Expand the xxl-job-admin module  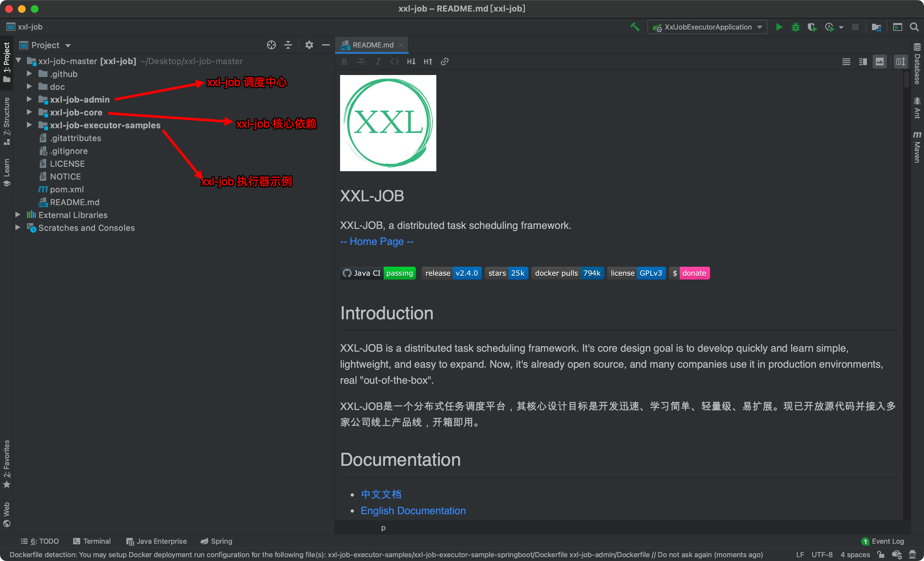pyautogui.click(x=29, y=99)
